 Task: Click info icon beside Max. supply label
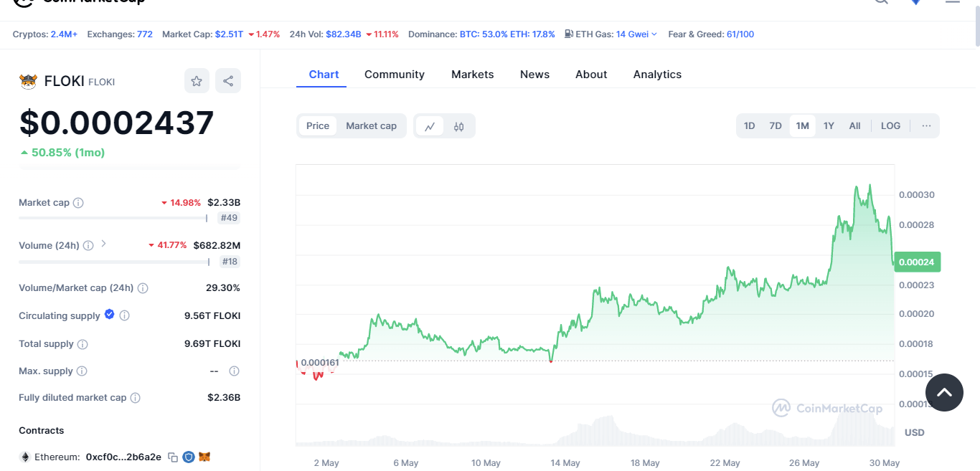pos(82,371)
